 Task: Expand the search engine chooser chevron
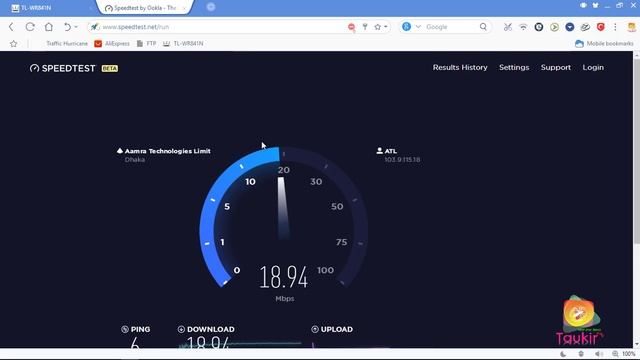[418, 27]
